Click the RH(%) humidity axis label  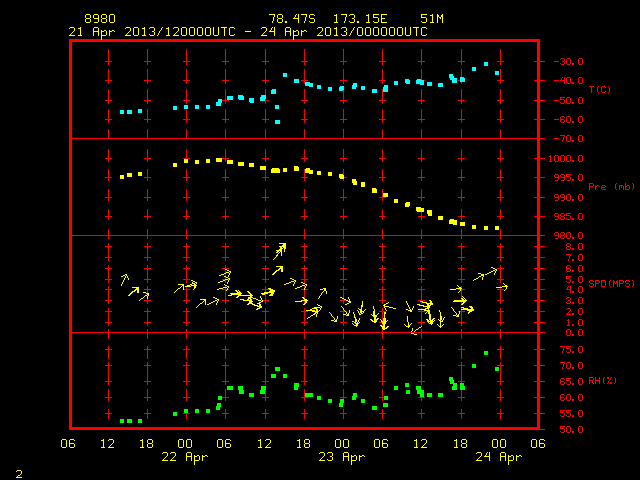[602, 380]
